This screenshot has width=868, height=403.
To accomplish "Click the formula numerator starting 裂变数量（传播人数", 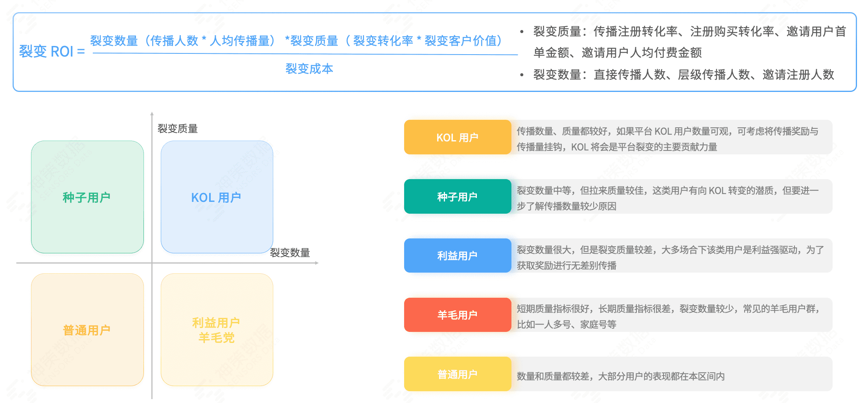I will tap(296, 40).
